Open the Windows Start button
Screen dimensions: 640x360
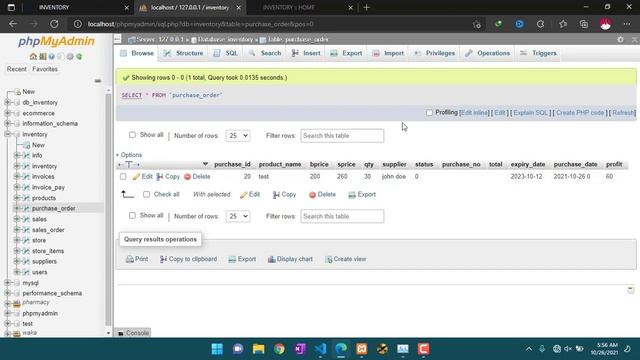coord(217,349)
